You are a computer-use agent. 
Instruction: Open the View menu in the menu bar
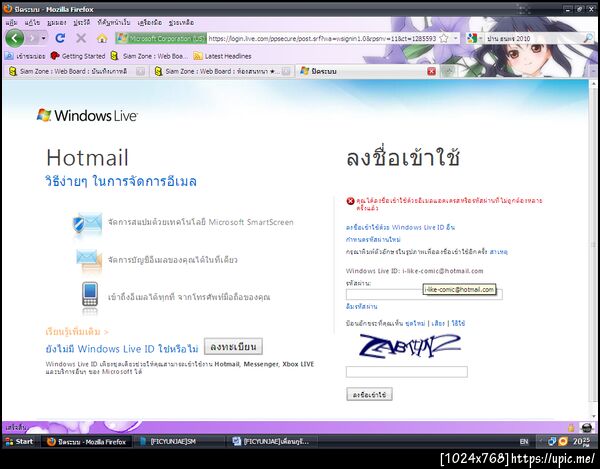57,23
